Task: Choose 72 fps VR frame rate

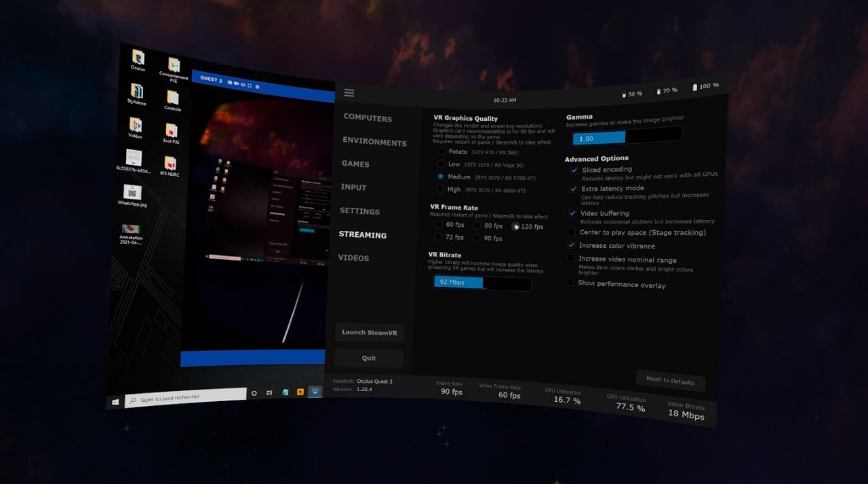Action: coord(438,236)
